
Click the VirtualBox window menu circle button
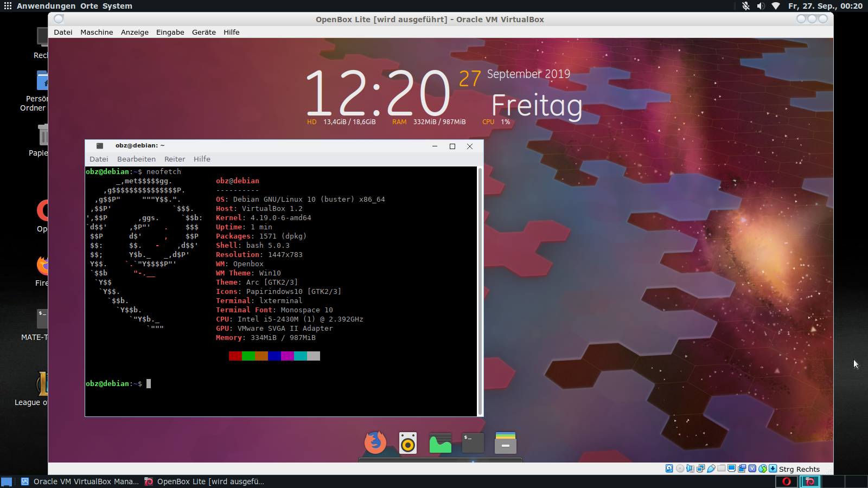tap(59, 19)
